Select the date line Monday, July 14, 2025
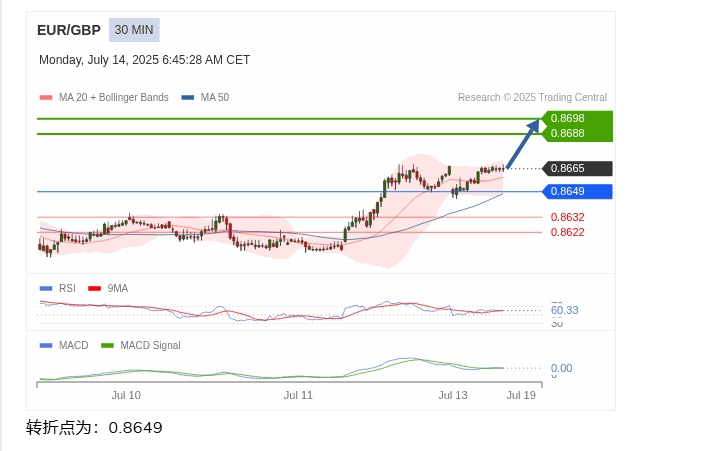Image resolution: width=725 pixels, height=451 pixels. click(144, 60)
